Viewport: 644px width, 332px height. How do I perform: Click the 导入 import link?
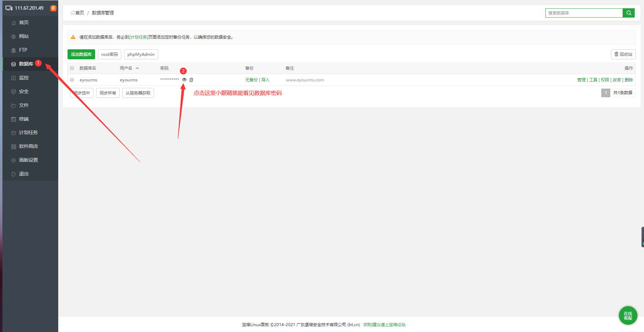click(265, 80)
